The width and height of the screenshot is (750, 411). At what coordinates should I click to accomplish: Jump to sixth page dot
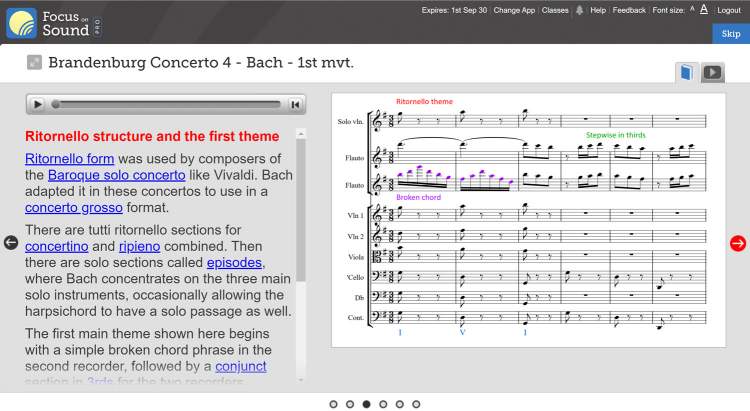point(416,404)
